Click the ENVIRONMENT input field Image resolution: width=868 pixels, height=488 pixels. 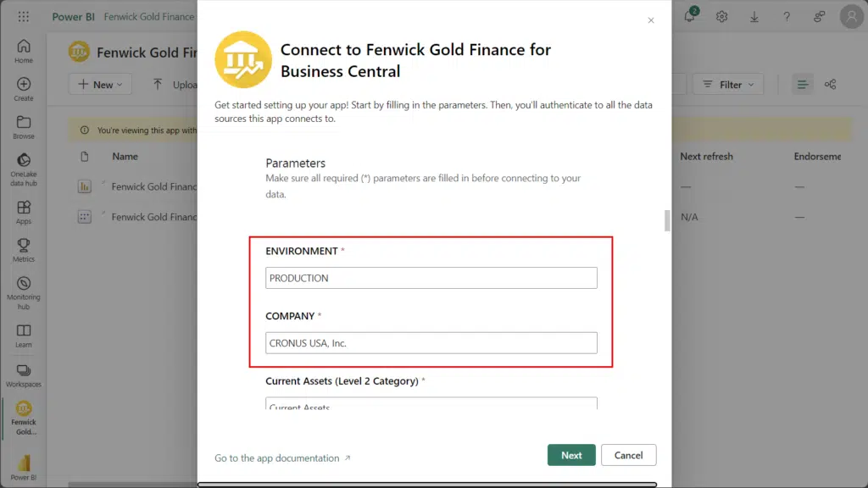[431, 278]
